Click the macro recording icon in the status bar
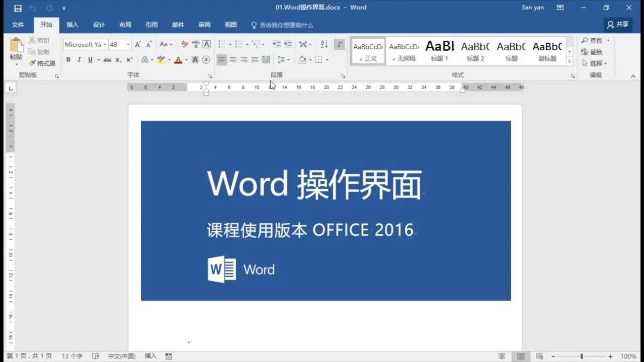644x362 pixels. point(169,356)
